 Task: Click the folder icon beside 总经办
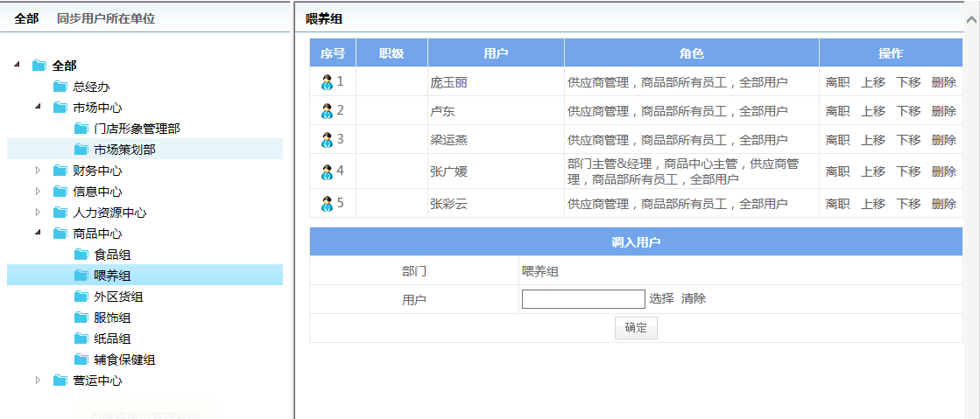click(60, 87)
